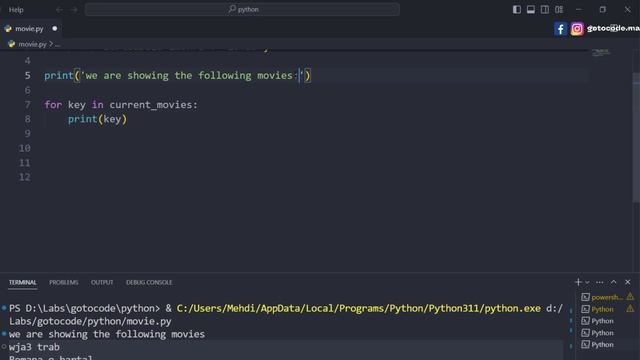
Task: Open the launch profile dropdown arrow
Action: click(587, 282)
